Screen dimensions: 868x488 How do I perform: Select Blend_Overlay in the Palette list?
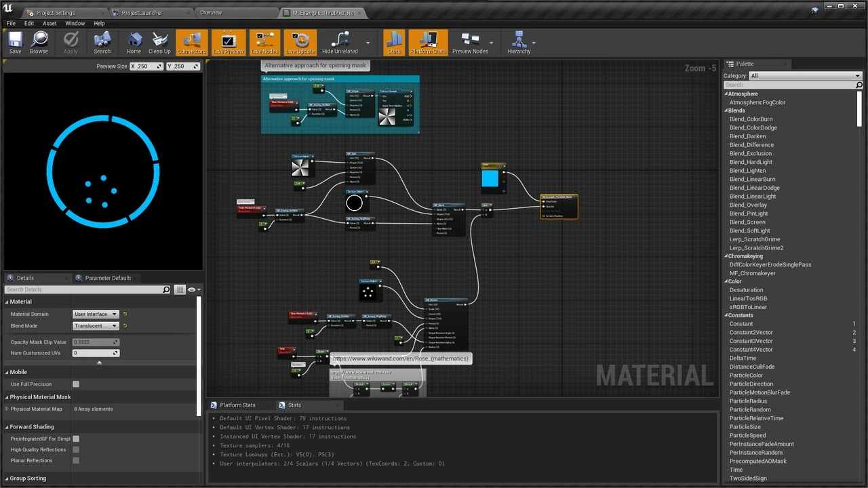tap(748, 205)
